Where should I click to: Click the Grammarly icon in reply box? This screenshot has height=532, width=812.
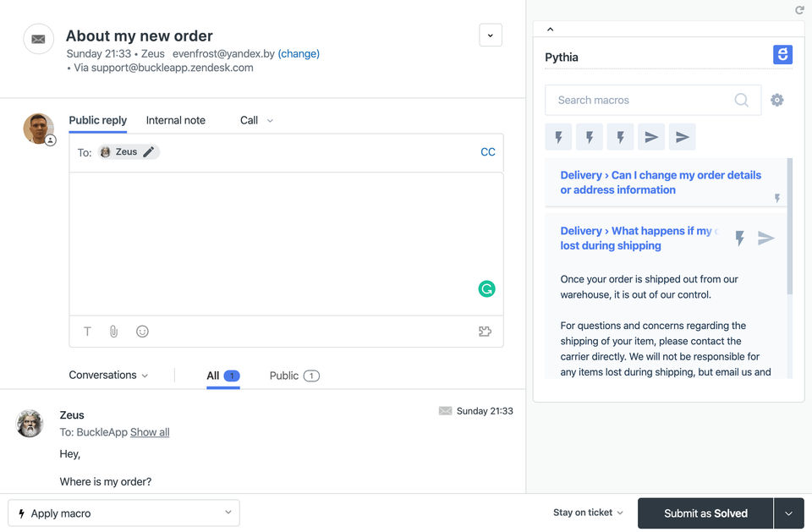click(x=486, y=289)
